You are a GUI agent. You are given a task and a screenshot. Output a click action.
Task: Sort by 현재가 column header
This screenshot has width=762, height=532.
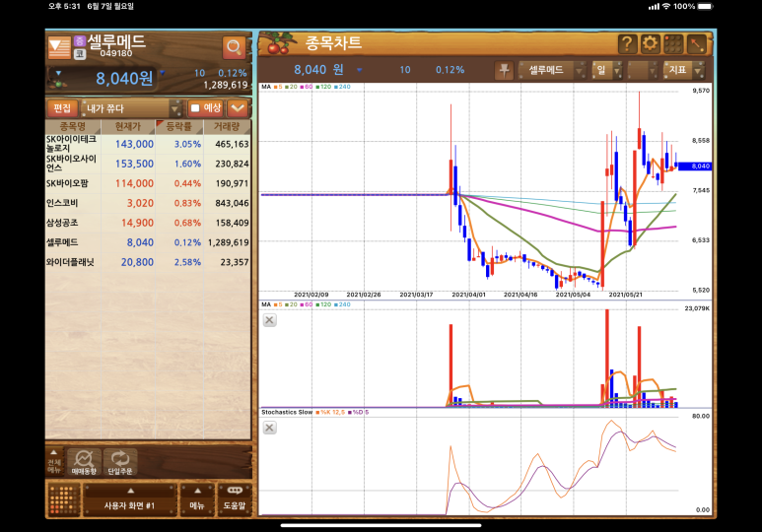point(128,127)
